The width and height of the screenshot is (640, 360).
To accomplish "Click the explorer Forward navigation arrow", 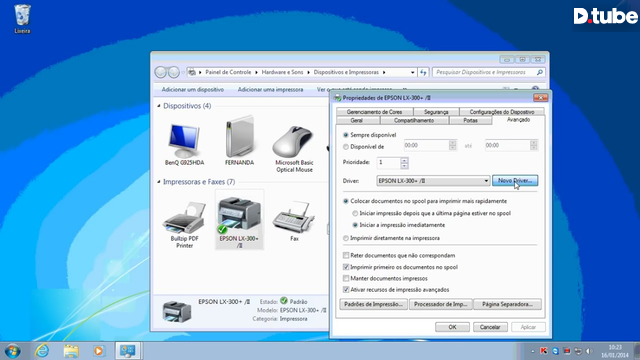I will (174, 72).
